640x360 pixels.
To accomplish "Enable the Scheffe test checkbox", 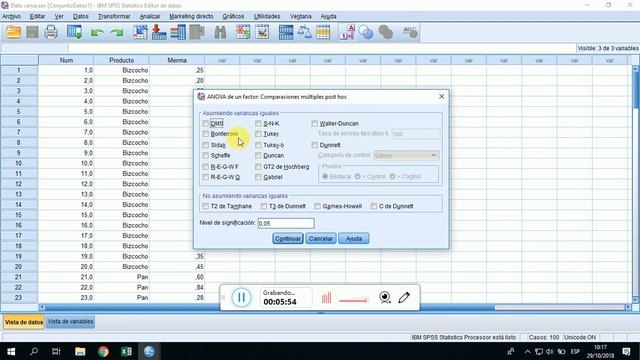I will [205, 156].
